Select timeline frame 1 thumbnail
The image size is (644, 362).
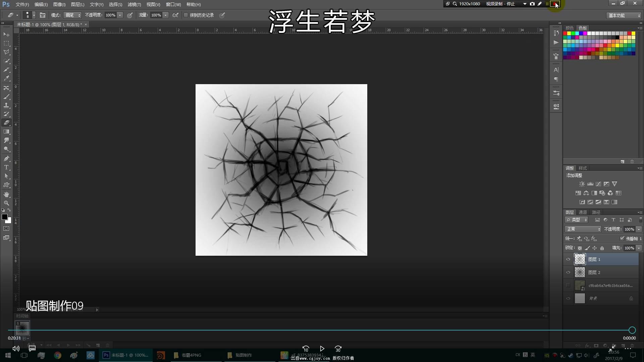(x=22, y=328)
